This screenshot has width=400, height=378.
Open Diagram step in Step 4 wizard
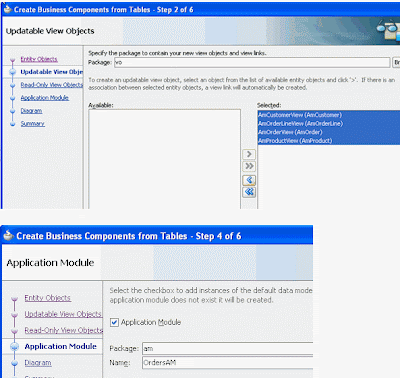coord(38,363)
